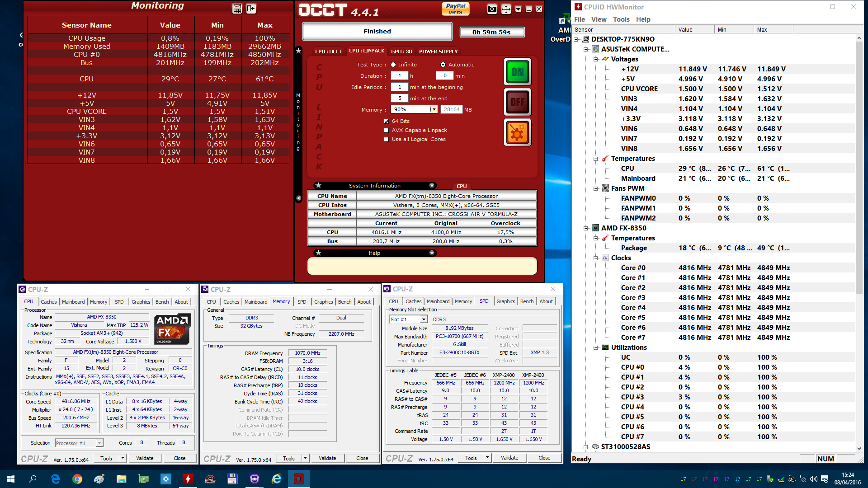
Task: Click the round arrow on OCCT left edge
Action: point(298,198)
